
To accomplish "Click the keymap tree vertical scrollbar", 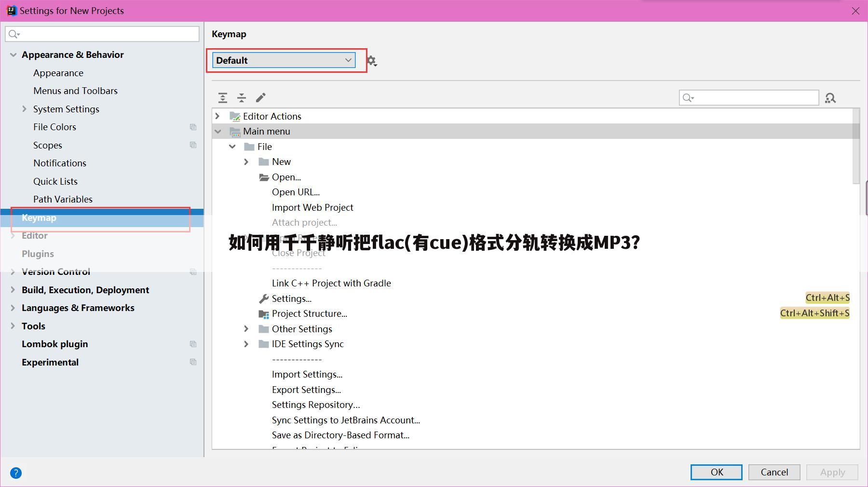I will [x=856, y=146].
